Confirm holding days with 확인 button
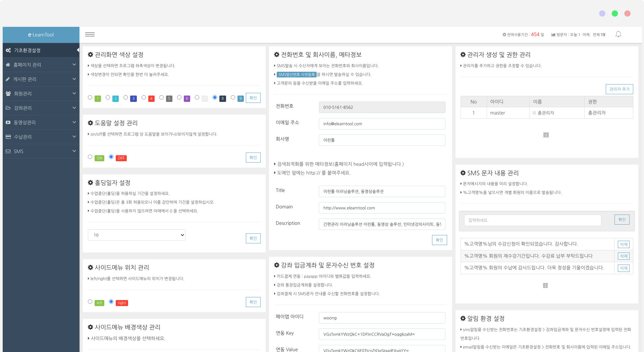 coord(253,238)
